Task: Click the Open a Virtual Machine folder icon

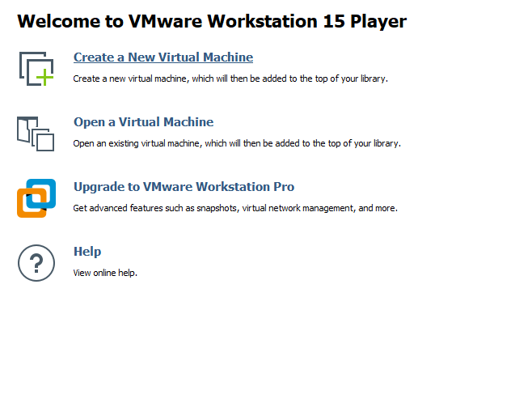Action: [36, 134]
